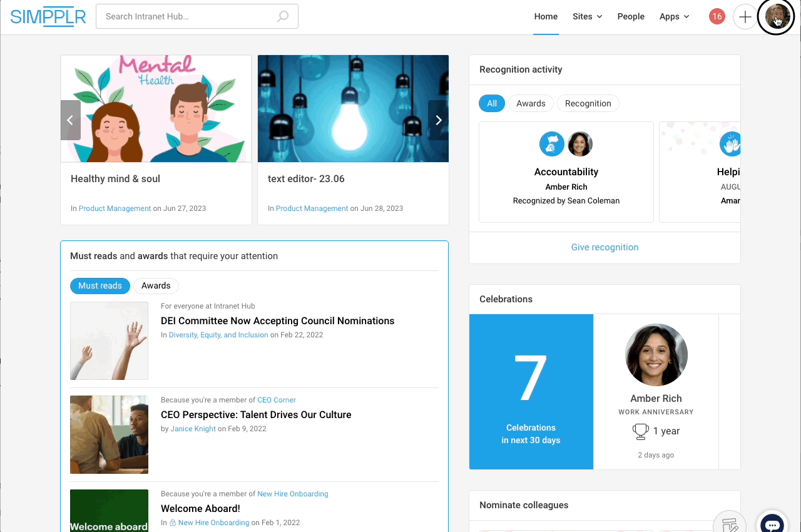Click the lock icon beside New Hire Onboarding

coord(173,523)
